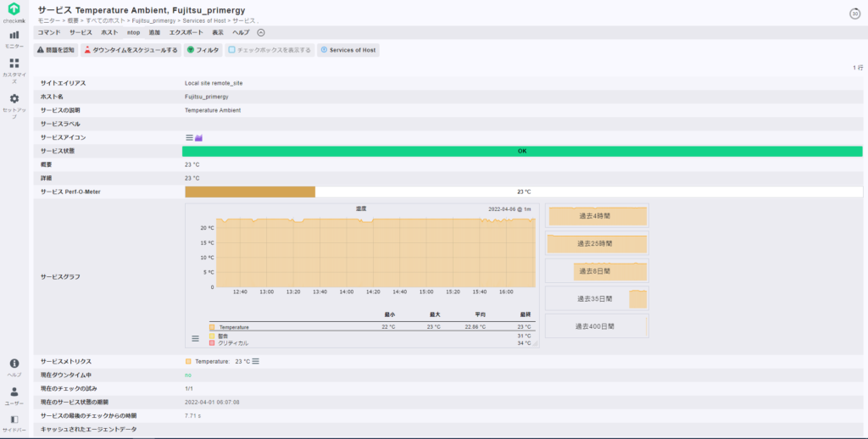Open the セットアップ gear menu
Image resolution: width=868 pixels, height=439 pixels.
14,106
